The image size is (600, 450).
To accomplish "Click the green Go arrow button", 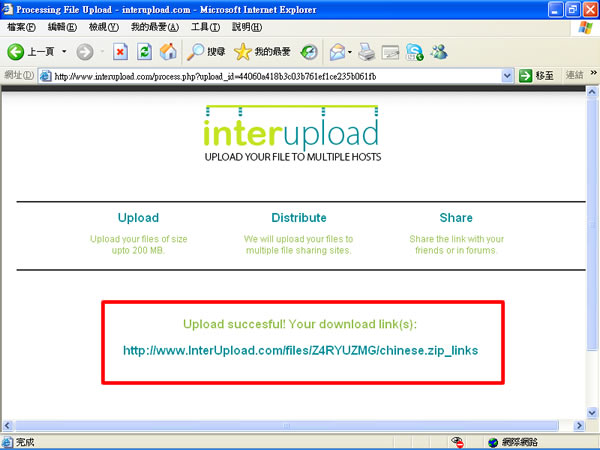I will pos(525,76).
